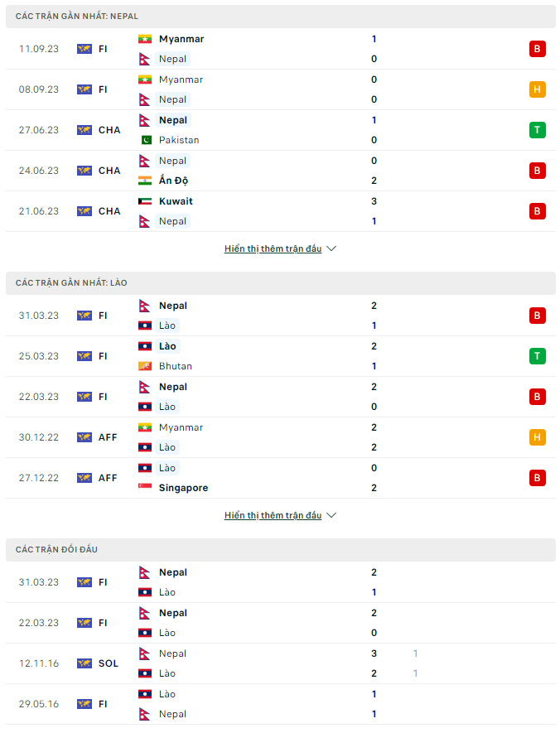
Task: Open the Singapore team name on 27.12.22
Action: pyautogui.click(x=183, y=488)
